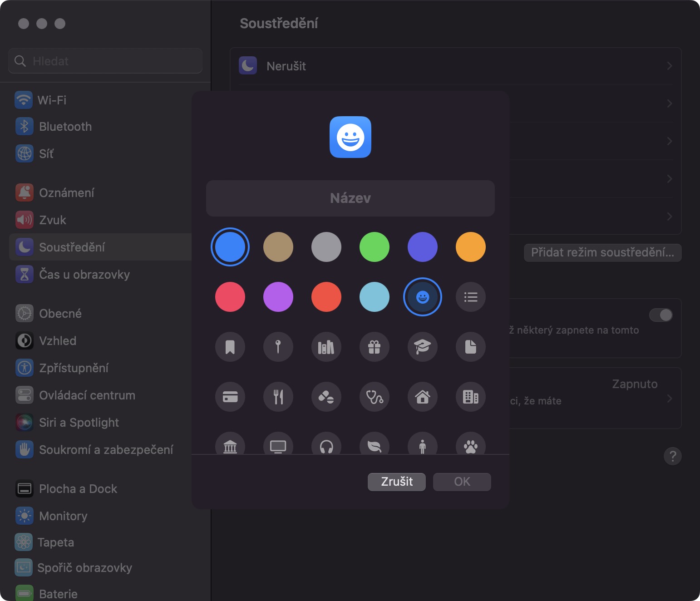Click the green Baterie icon in sidebar

tap(25, 593)
